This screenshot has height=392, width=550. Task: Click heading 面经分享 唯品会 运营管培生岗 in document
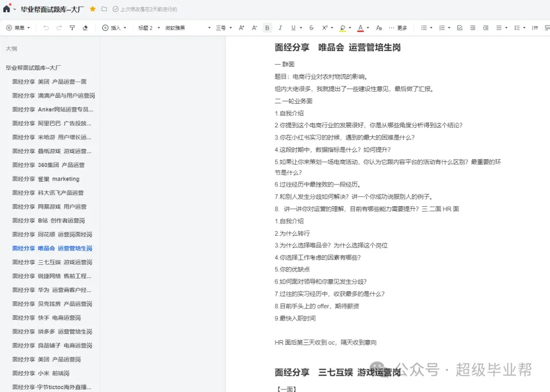(338, 47)
